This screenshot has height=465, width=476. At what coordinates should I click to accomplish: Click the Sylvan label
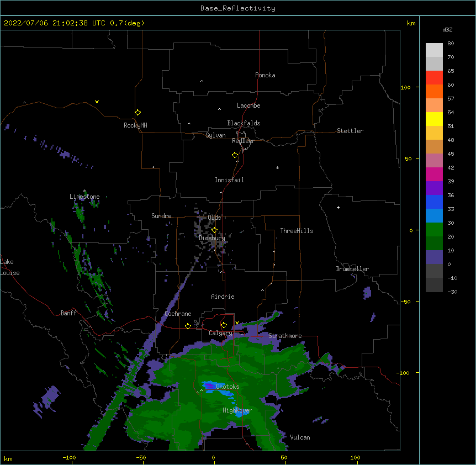click(215, 135)
